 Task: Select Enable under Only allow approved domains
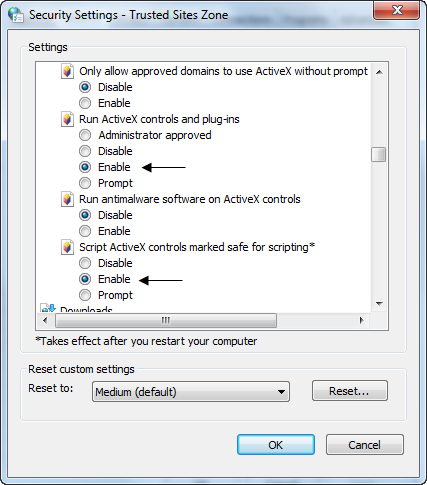click(x=85, y=103)
